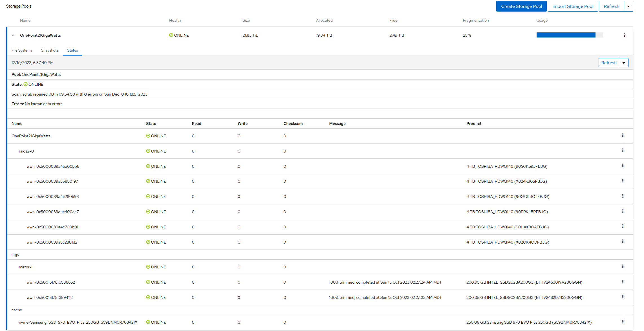Click the Import Storage Pool button
The width and height of the screenshot is (644, 331).
click(573, 6)
